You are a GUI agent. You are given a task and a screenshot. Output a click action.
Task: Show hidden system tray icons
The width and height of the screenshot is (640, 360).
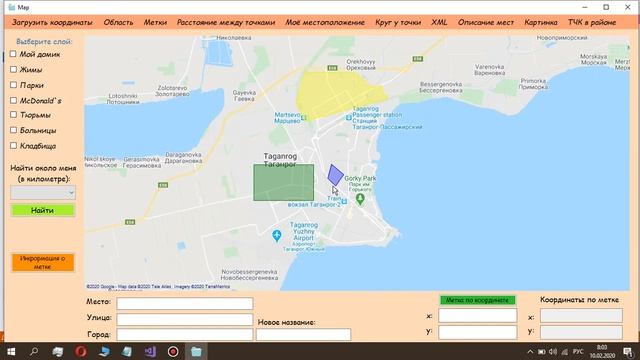pos(530,352)
